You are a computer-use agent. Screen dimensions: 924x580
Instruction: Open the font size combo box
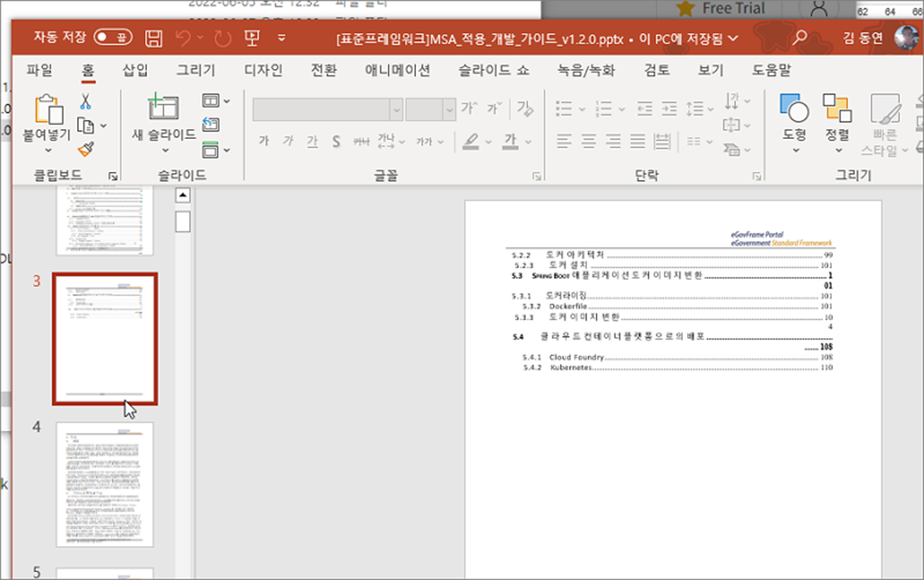tap(430, 109)
